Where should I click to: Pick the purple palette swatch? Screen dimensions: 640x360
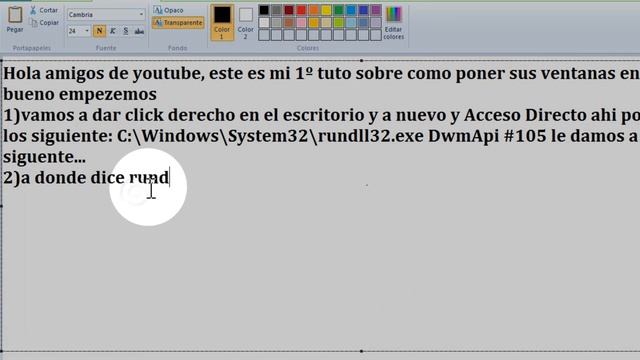376,10
